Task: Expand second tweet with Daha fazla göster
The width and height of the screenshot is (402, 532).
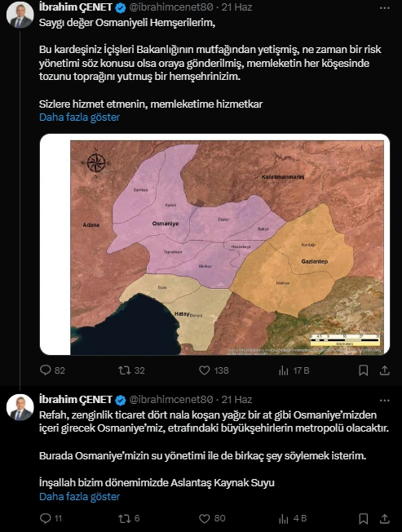Action: tap(79, 497)
